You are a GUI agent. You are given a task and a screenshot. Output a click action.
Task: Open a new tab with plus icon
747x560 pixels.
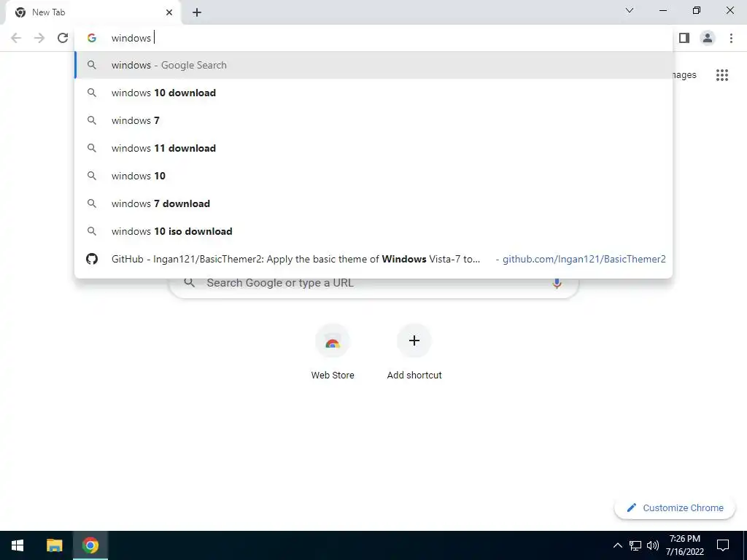tap(197, 12)
